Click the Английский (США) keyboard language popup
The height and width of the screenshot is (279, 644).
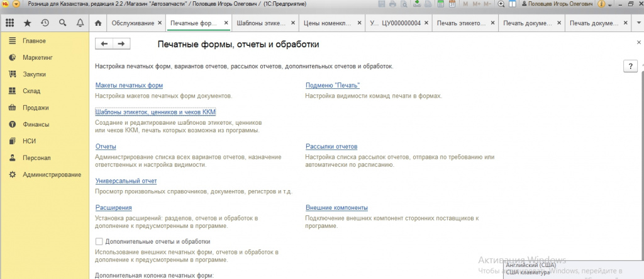click(574, 269)
